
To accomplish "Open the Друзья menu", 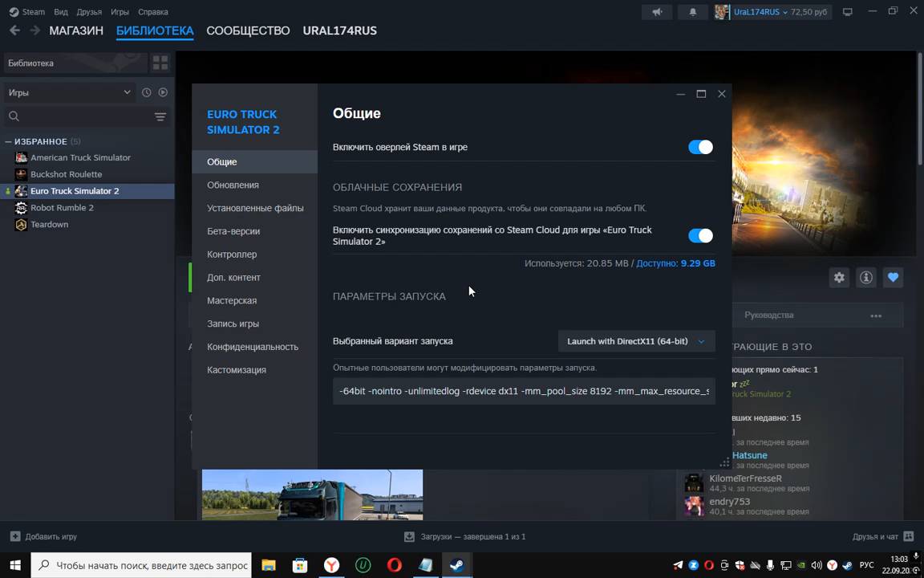I will (89, 12).
